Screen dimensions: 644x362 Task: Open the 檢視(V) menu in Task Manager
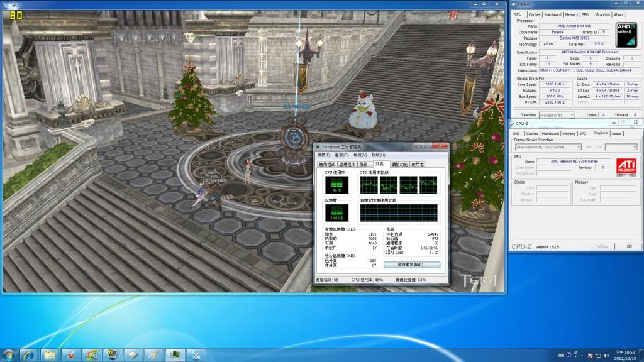coord(360,155)
